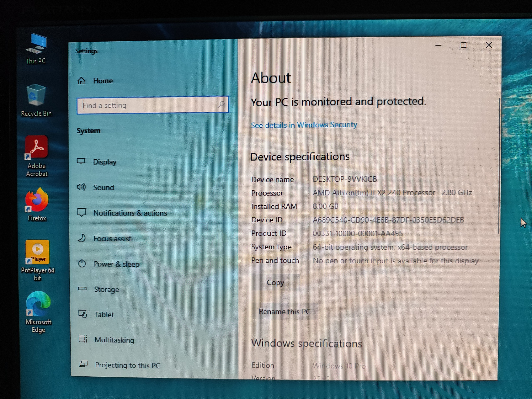This screenshot has height=399, width=532.
Task: Click the Home icon in Settings
Action: [x=81, y=81]
